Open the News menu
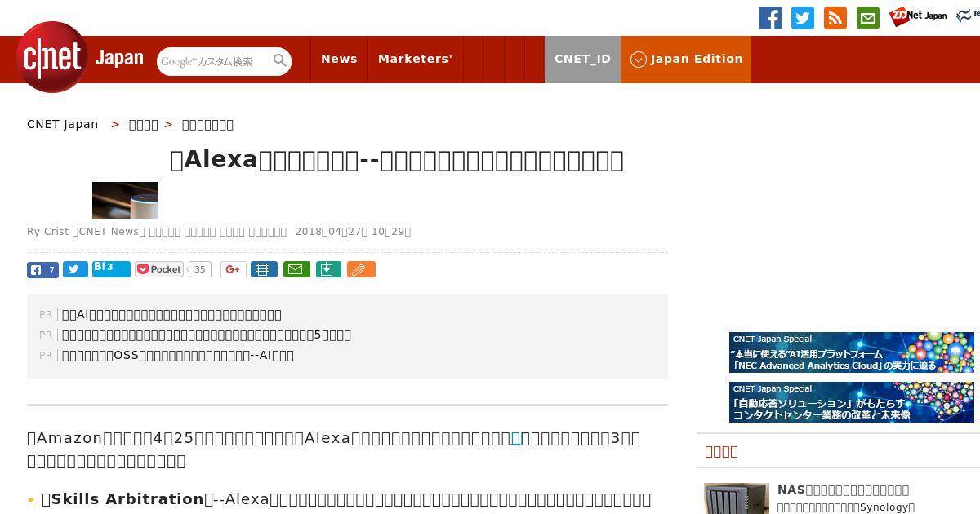 339,59
